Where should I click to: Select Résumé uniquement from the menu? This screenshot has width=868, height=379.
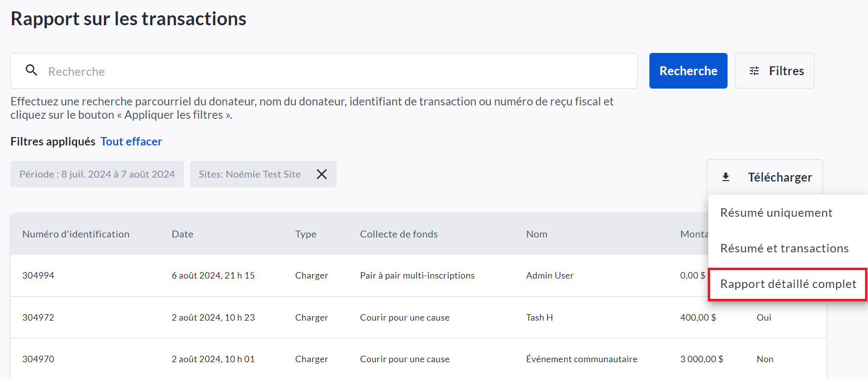click(776, 213)
